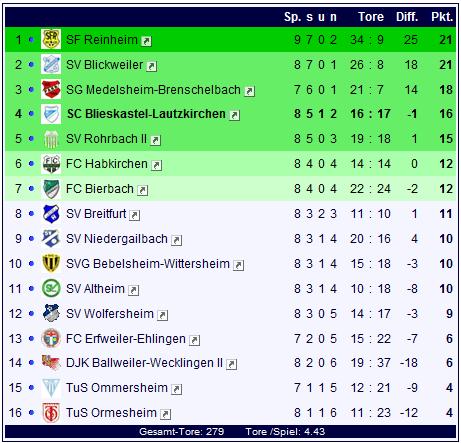This screenshot has width=461, height=443.
Task: Click the FC Habkirchen club logo
Action: click(x=51, y=164)
